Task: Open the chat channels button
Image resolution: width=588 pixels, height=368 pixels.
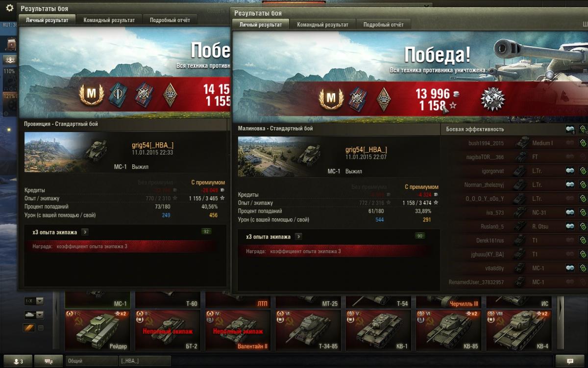Action: 49,361
